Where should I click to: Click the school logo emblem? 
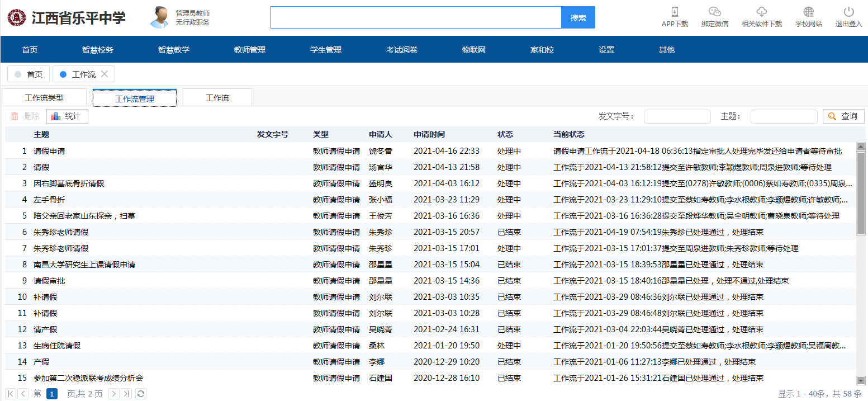[x=16, y=17]
